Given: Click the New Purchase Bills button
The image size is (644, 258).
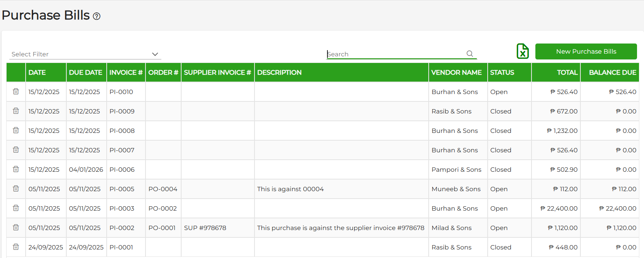Looking at the screenshot, I should pos(586,51).
